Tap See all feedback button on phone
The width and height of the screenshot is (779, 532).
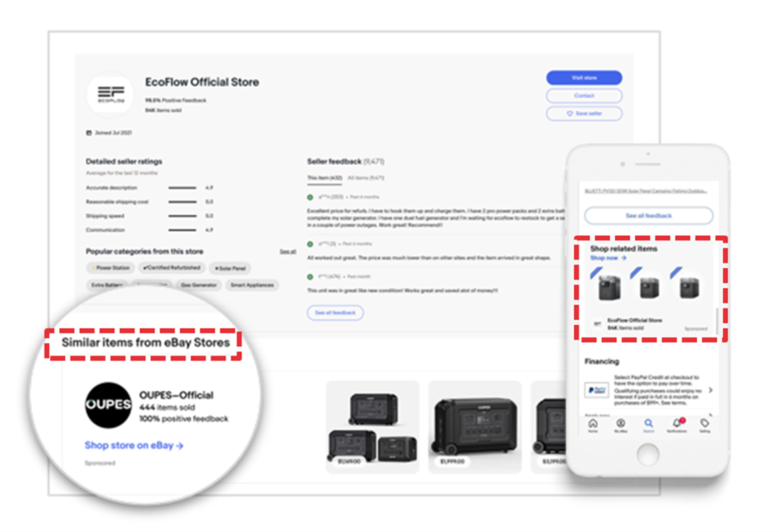[648, 216]
